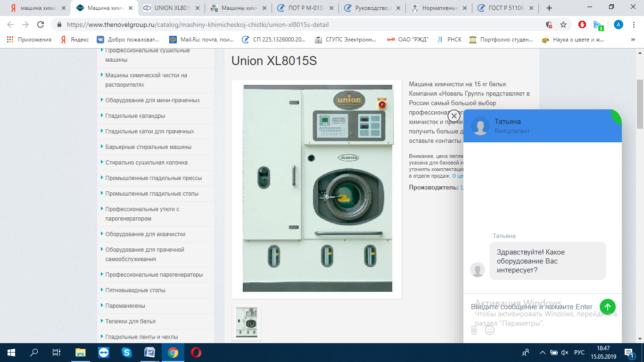The height and width of the screenshot is (362, 644).
Task: Click the URL address bar
Action: tap(302, 25)
